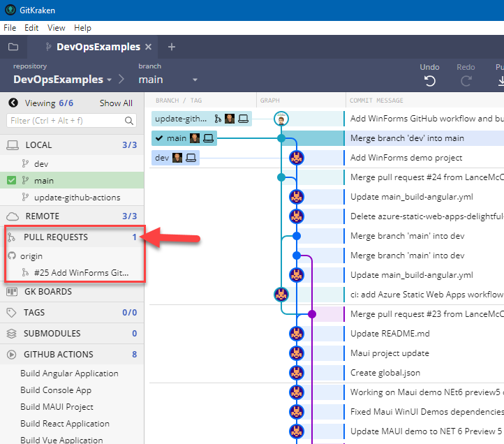
Task: Click the search magnifier in the filter box
Action: (129, 121)
